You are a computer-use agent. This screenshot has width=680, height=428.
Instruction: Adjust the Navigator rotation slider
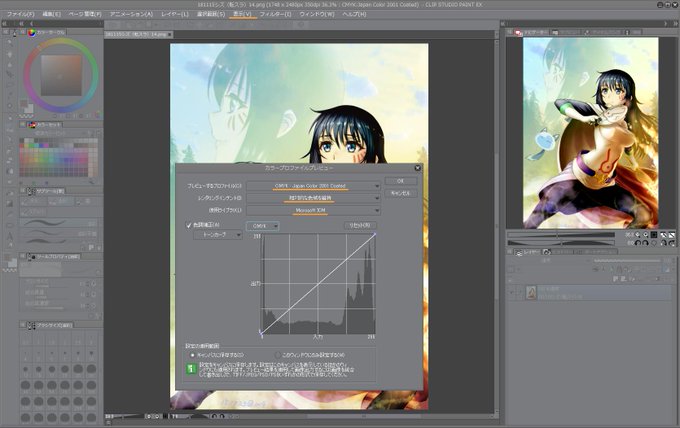click(x=561, y=243)
